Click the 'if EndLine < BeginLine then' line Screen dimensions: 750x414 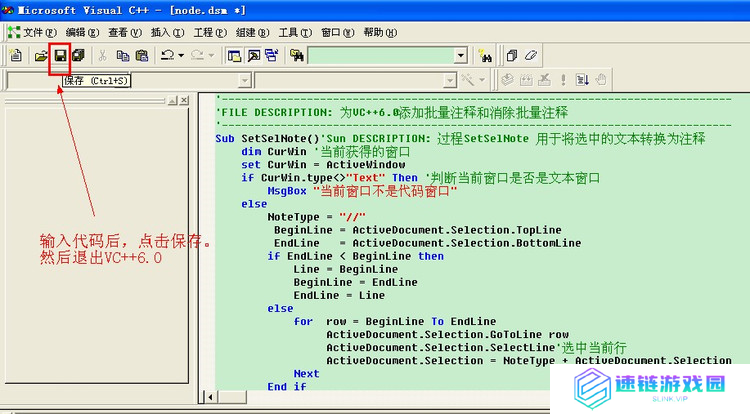(355, 256)
